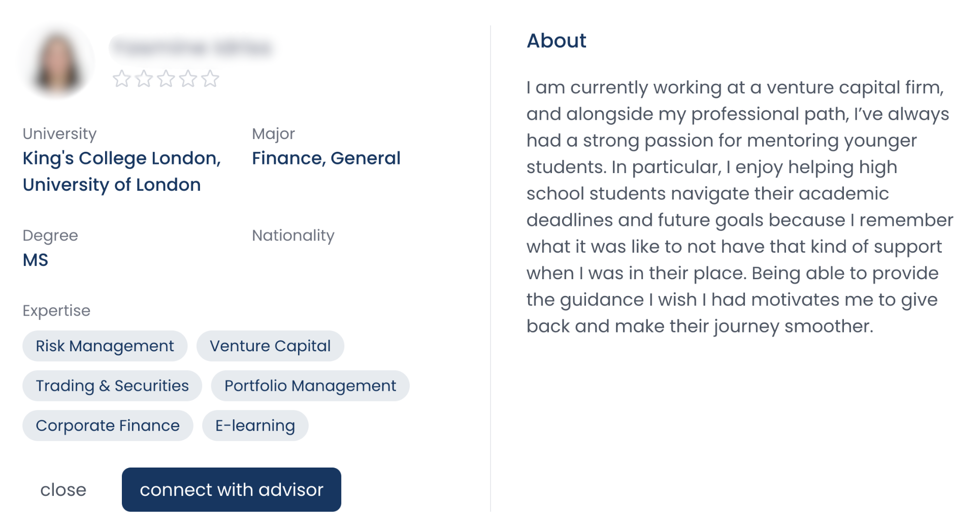Image resolution: width=980 pixels, height=532 pixels.
Task: Select the E-learning expertise chip
Action: click(254, 425)
